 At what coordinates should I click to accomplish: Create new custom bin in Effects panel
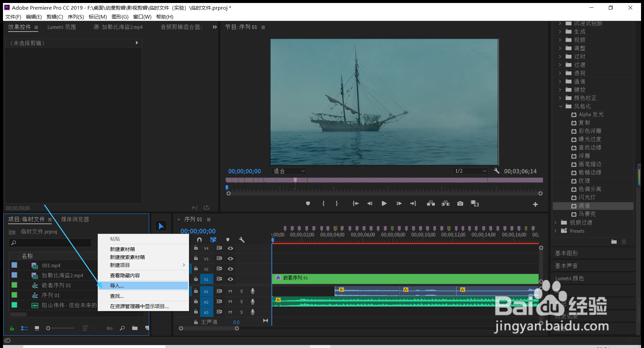614,242
